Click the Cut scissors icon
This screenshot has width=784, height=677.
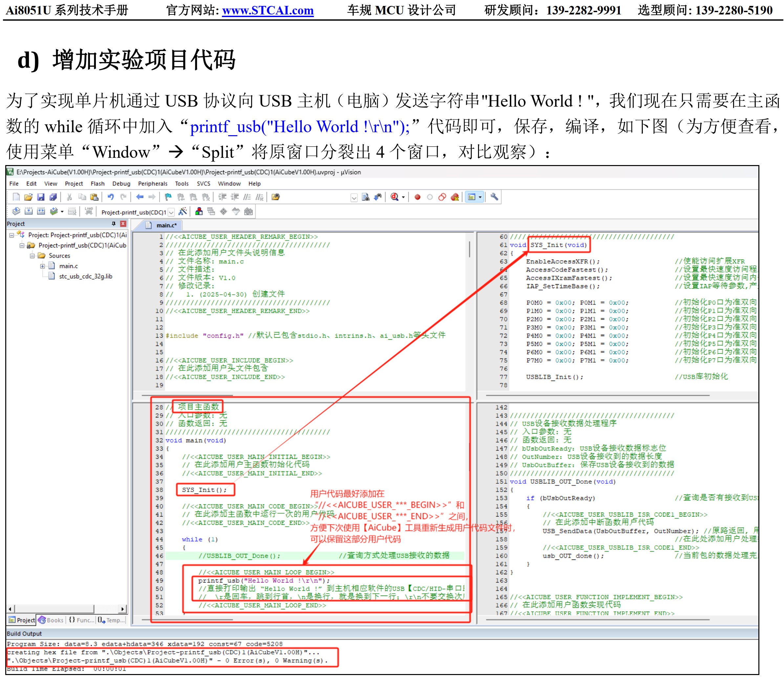pos(70,197)
